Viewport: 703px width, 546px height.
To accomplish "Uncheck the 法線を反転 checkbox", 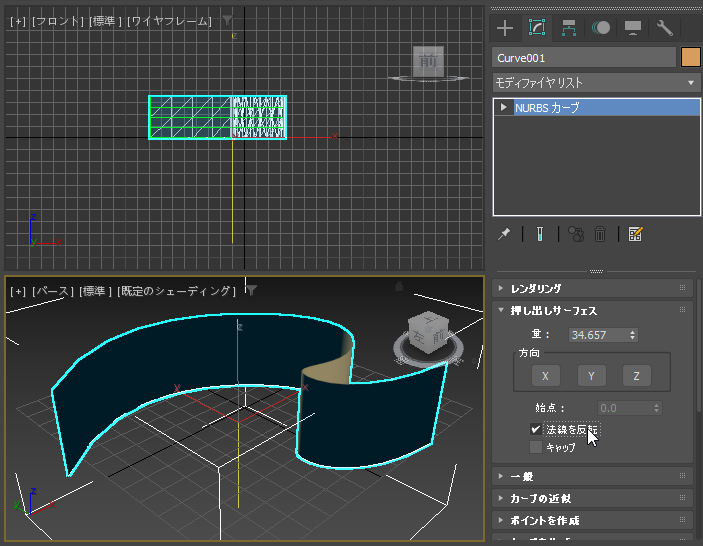I will pos(536,429).
